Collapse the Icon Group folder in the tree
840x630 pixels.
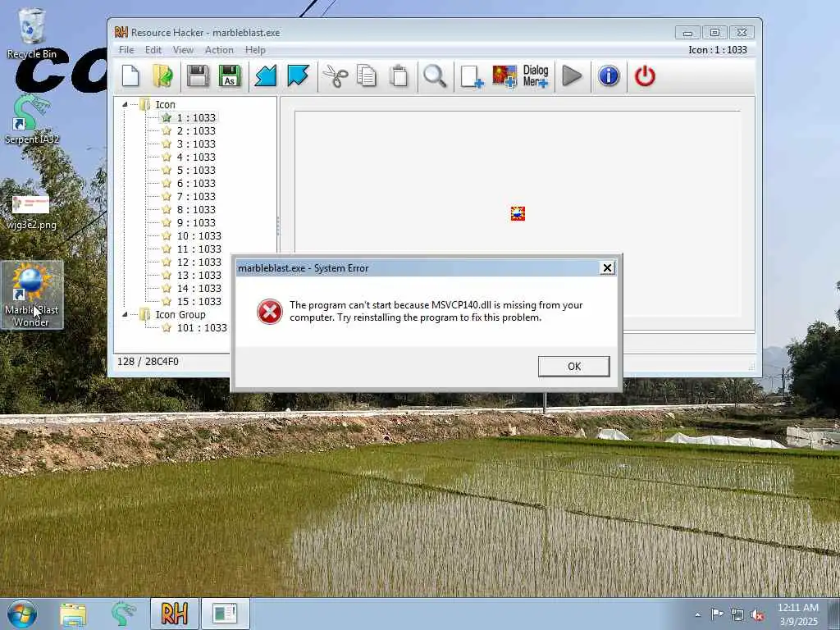coord(125,314)
